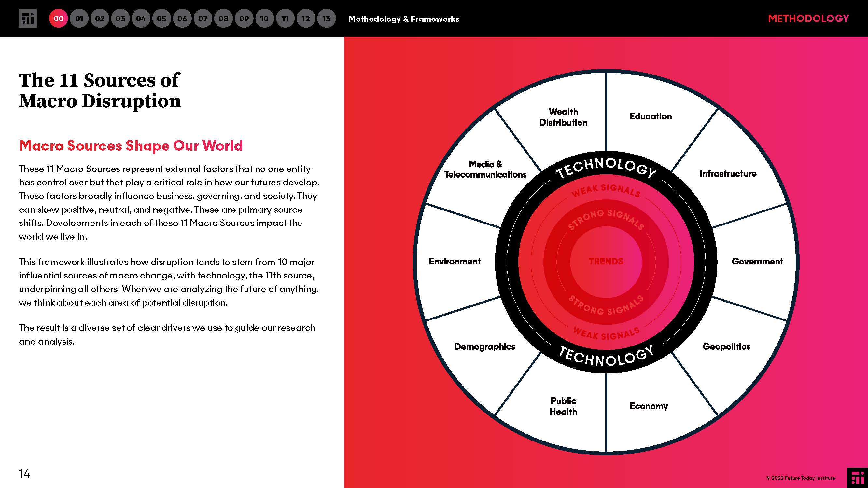Click the Environment segment of the wheel
868x488 pixels.
click(455, 262)
